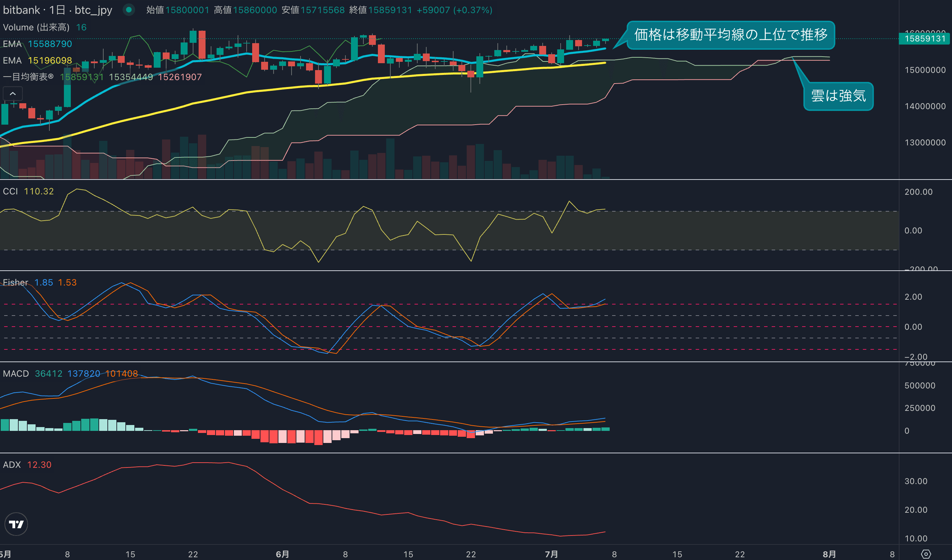Click the 15000000 price scale label
952x560 pixels.
tap(925, 70)
